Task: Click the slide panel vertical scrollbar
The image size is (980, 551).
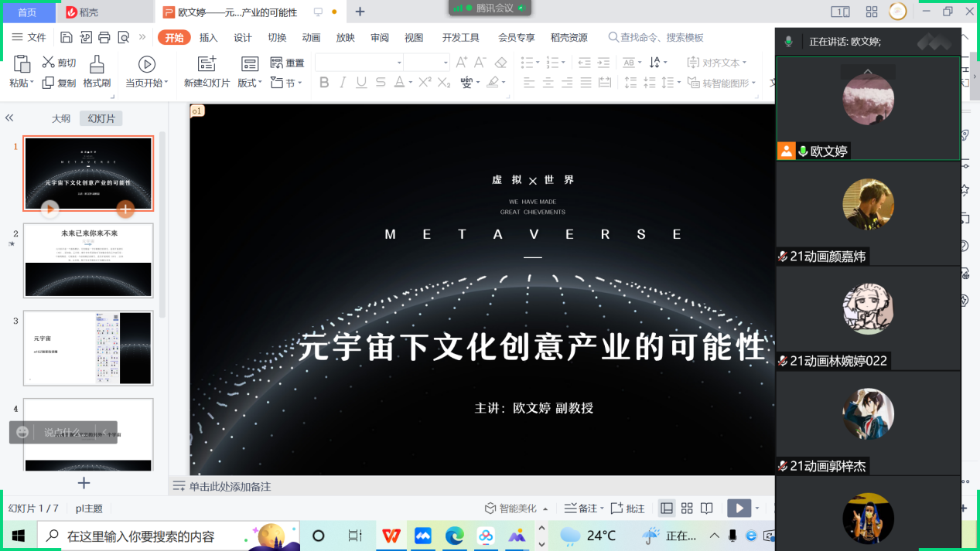Action: tap(162, 224)
